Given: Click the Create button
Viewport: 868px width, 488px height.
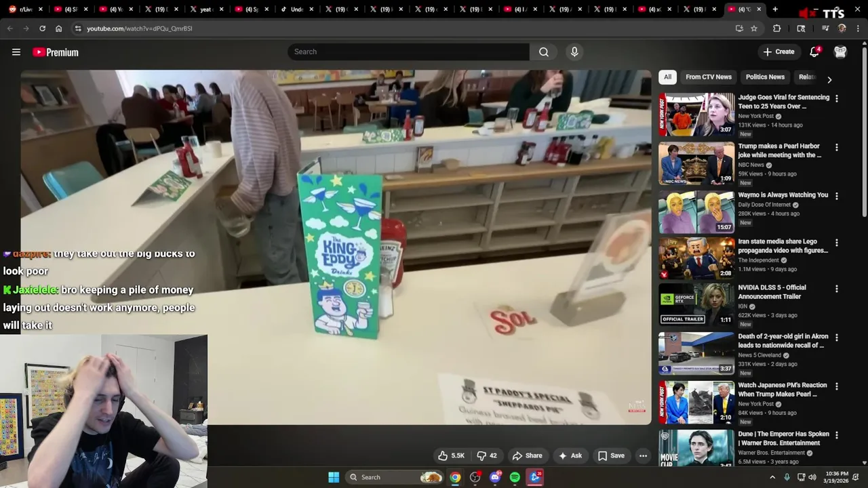Looking at the screenshot, I should coord(778,52).
